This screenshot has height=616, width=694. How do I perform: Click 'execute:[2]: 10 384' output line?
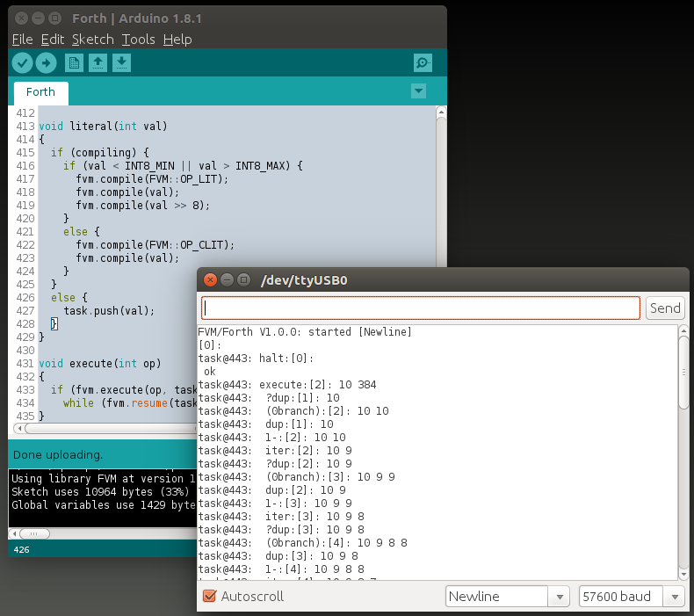click(x=318, y=385)
